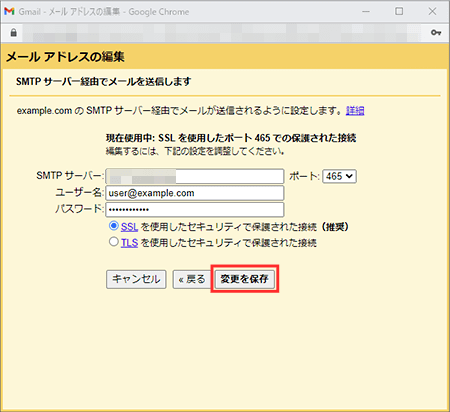Open the saved password key icon
Image resolution: width=450 pixels, height=412 pixels.
click(436, 33)
